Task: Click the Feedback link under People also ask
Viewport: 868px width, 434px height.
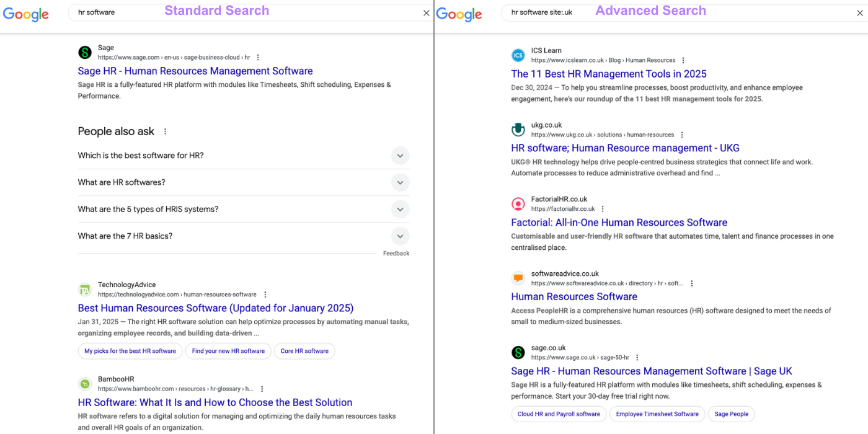Action: pos(396,253)
